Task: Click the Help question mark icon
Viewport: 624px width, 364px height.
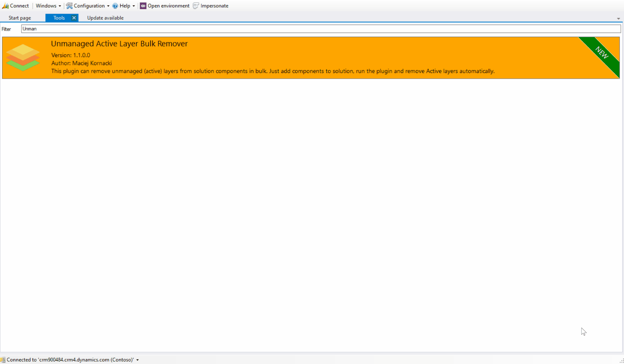Action: (115, 6)
